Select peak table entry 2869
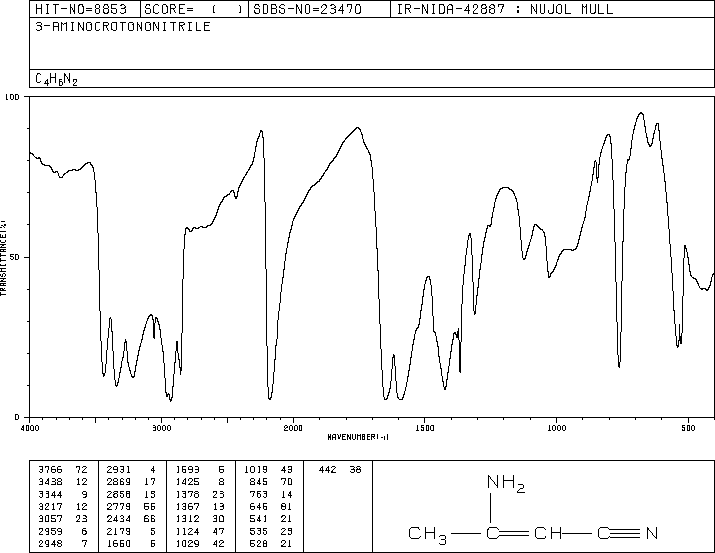Image resolution: width=715 pixels, height=553 pixels. point(131,482)
